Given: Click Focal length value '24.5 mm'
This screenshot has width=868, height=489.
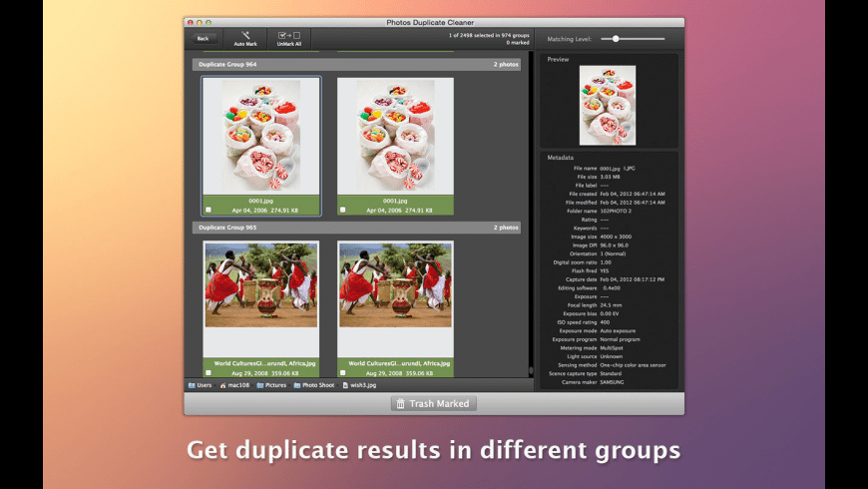Looking at the screenshot, I should 611,305.
